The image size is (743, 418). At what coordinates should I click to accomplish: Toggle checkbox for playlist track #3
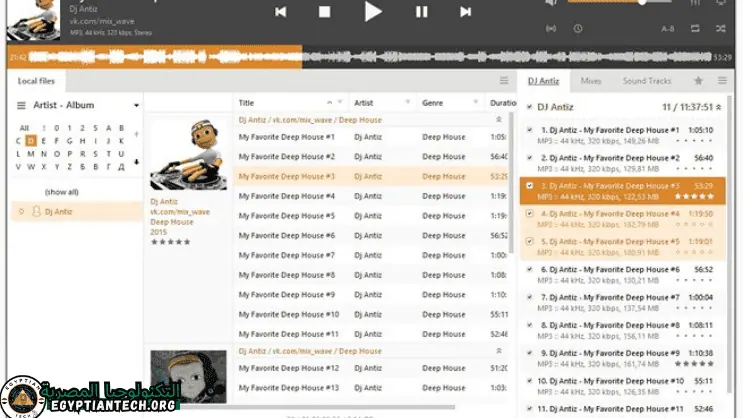530,186
